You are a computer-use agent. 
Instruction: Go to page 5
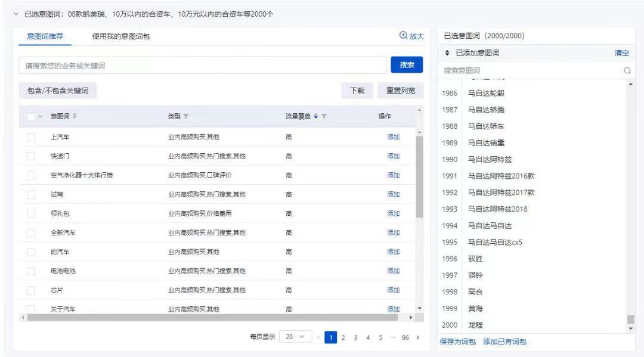tap(380, 337)
